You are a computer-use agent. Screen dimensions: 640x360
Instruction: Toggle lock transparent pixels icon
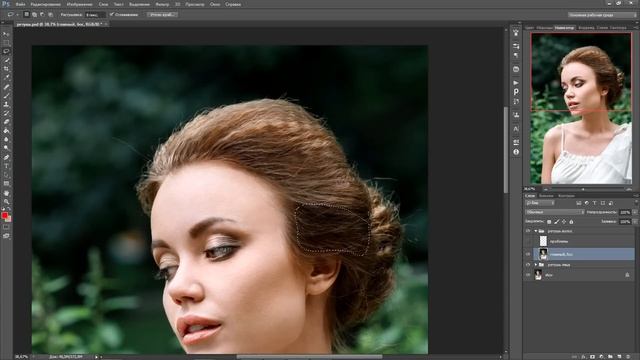click(549, 222)
